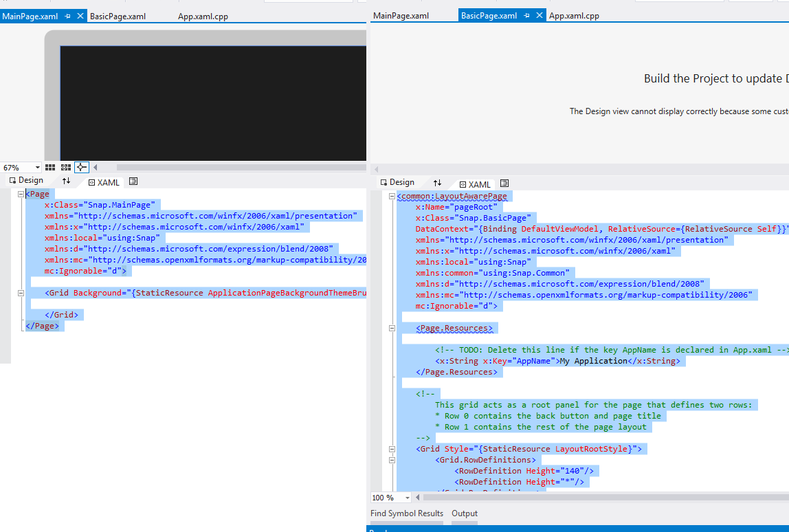
Task: Open the 100 % zoom dropdown
Action: tap(408, 498)
